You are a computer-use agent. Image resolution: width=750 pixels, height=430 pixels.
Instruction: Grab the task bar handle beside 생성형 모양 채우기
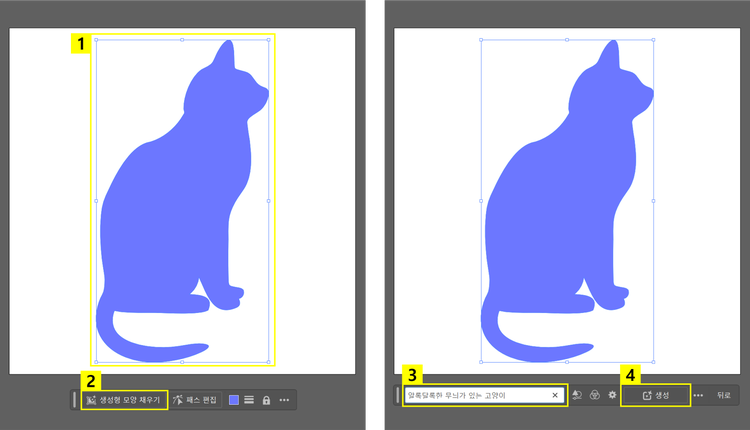click(x=75, y=400)
